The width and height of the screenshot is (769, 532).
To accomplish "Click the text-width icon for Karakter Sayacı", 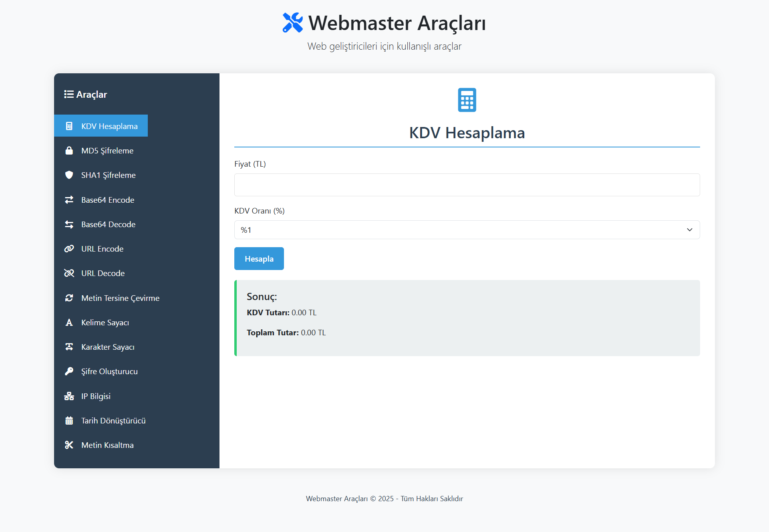I will (69, 347).
